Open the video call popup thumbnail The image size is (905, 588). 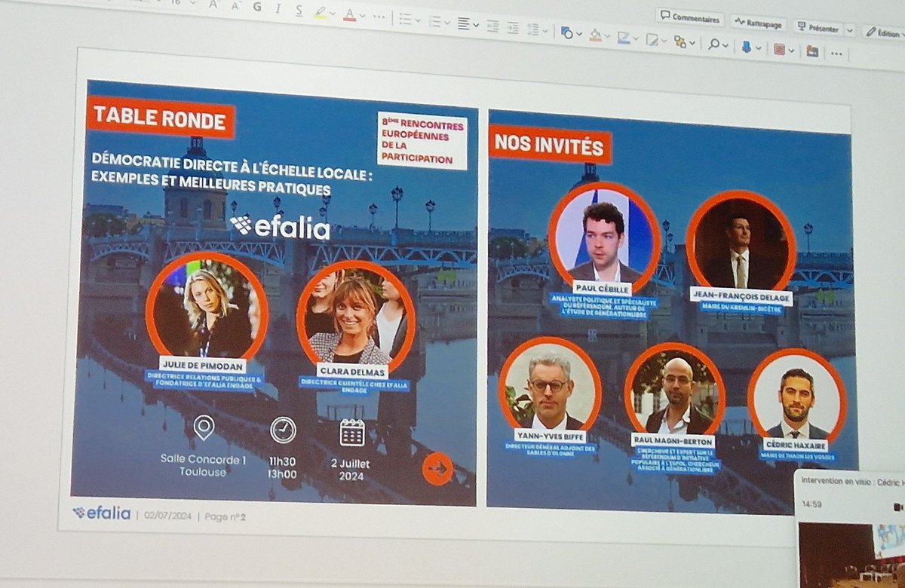tap(851, 556)
